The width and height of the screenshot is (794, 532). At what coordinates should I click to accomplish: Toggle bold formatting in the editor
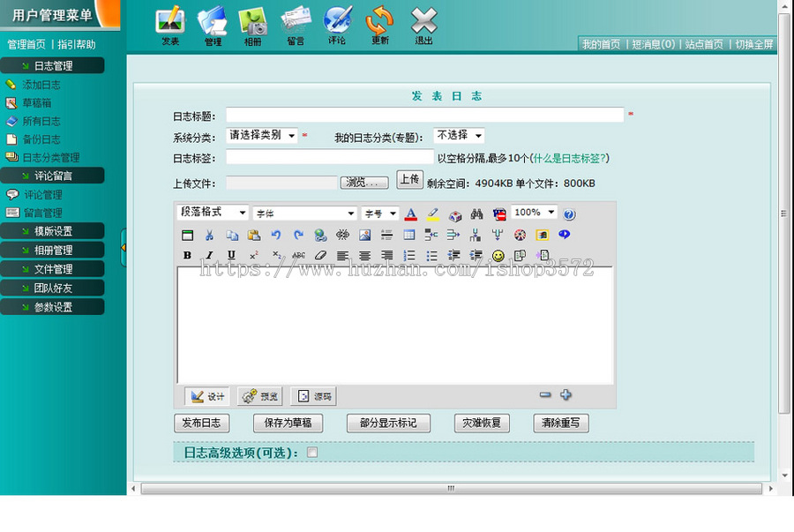coord(187,255)
